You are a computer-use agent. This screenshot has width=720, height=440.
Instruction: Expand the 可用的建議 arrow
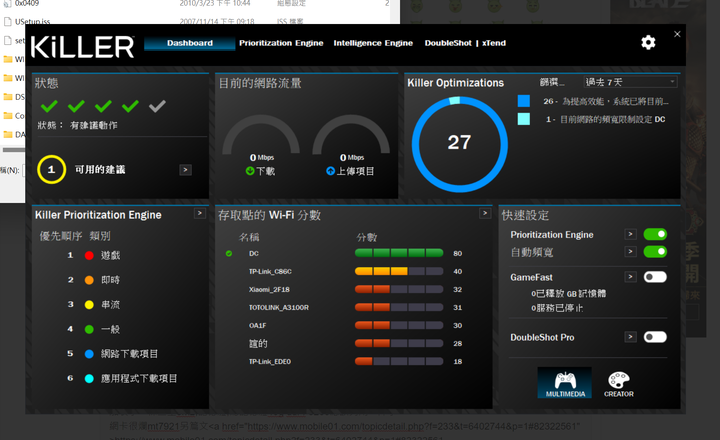point(186,170)
